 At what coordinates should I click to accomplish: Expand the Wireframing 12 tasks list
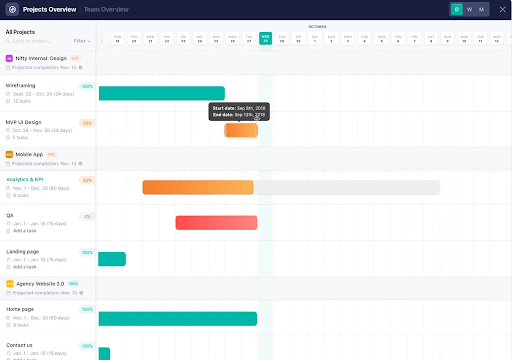pos(22,101)
